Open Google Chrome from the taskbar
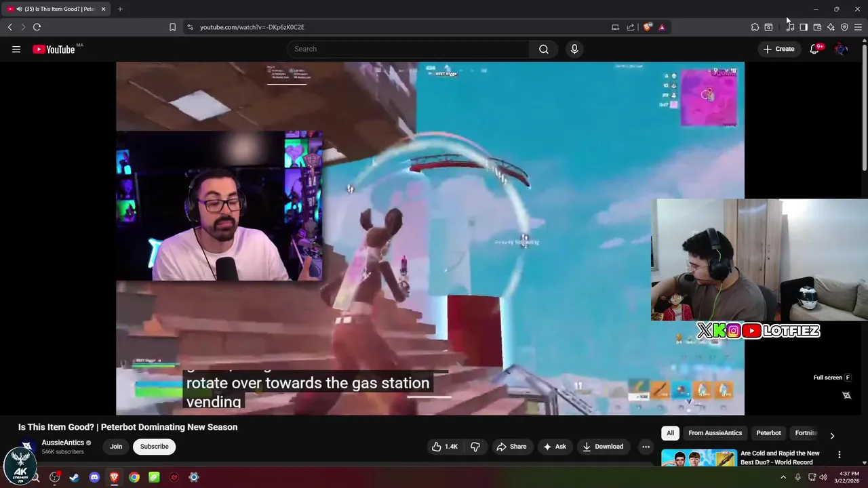 tap(134, 477)
